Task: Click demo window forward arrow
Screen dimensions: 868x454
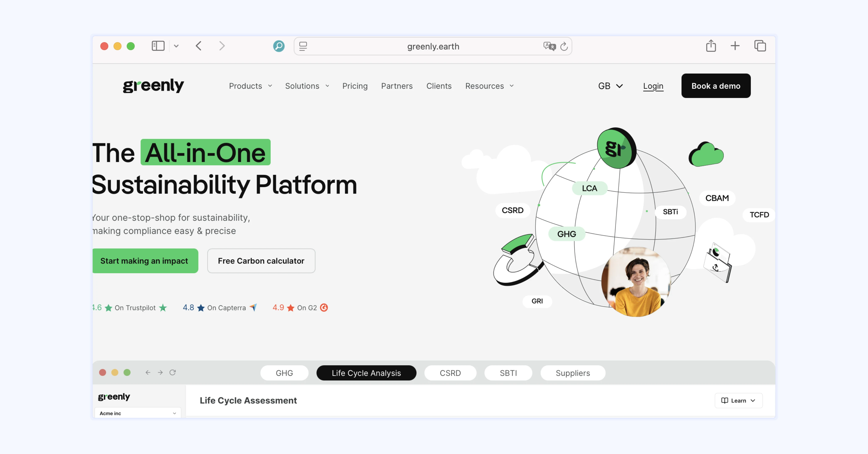Action: (160, 372)
